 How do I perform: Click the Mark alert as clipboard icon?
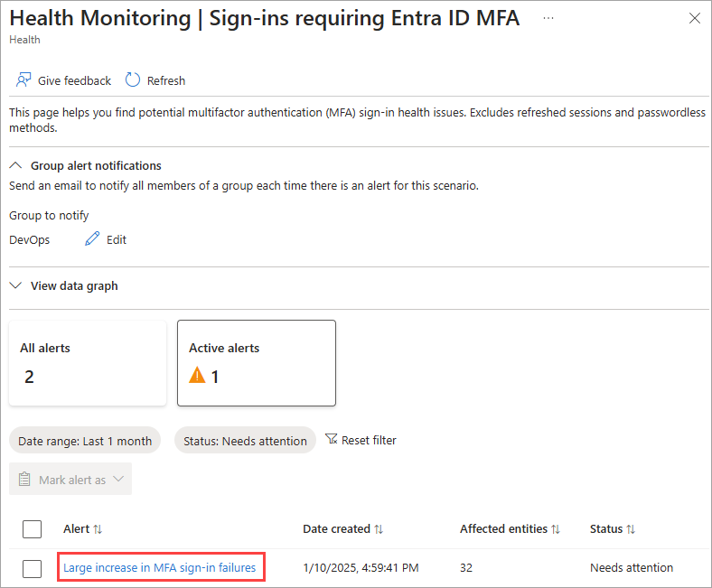pyautogui.click(x=24, y=480)
